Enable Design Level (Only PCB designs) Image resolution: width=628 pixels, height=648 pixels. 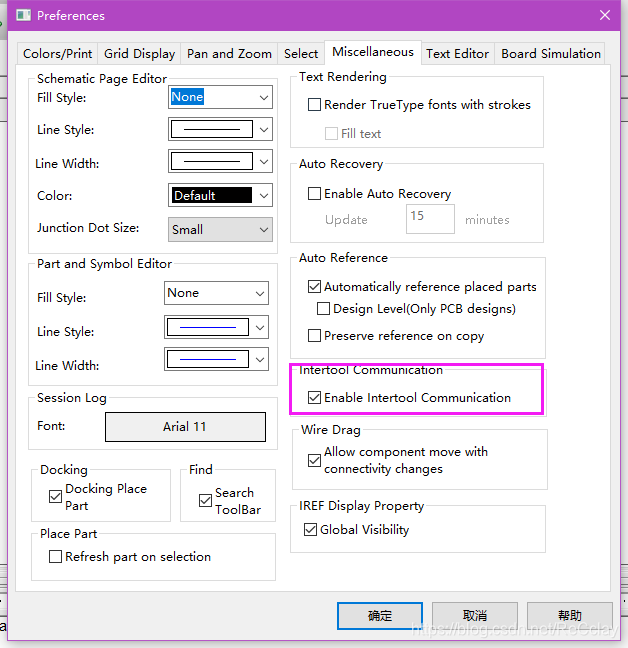[x=323, y=309]
